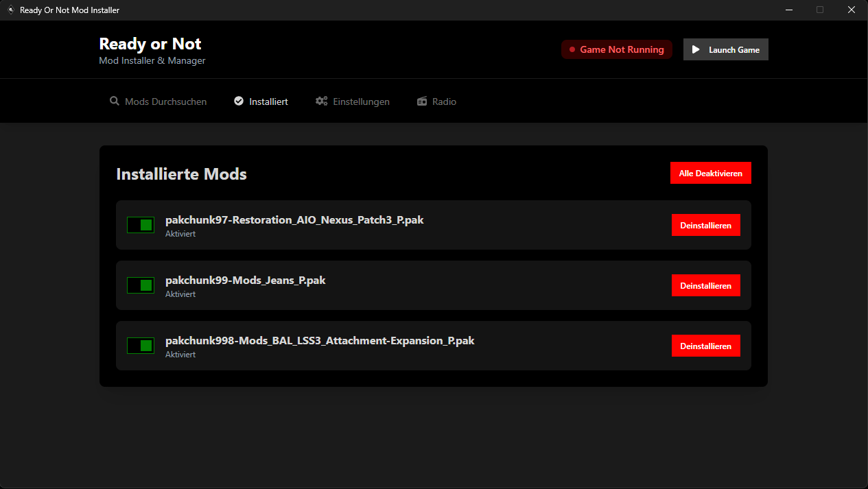
Task: Click the Ready or Not header title
Action: coord(150,44)
